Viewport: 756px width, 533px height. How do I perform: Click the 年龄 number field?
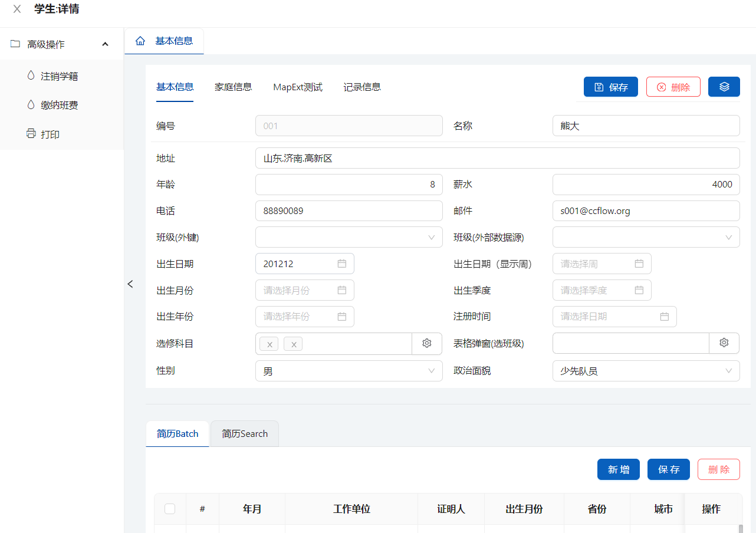[349, 185]
